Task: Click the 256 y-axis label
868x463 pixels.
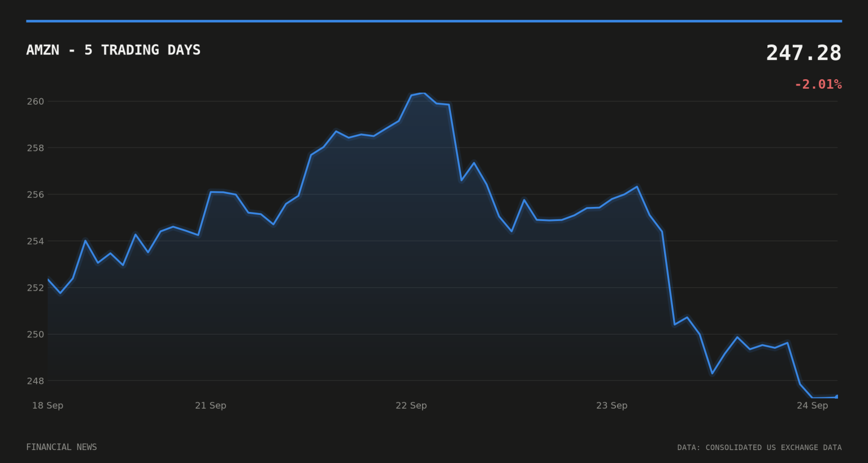Action: click(35, 194)
